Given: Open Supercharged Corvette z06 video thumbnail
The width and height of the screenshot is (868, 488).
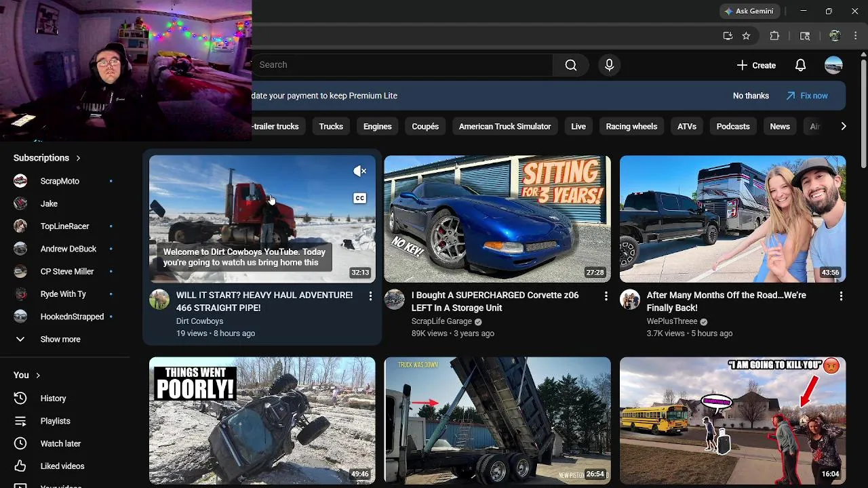Looking at the screenshot, I should tap(498, 219).
